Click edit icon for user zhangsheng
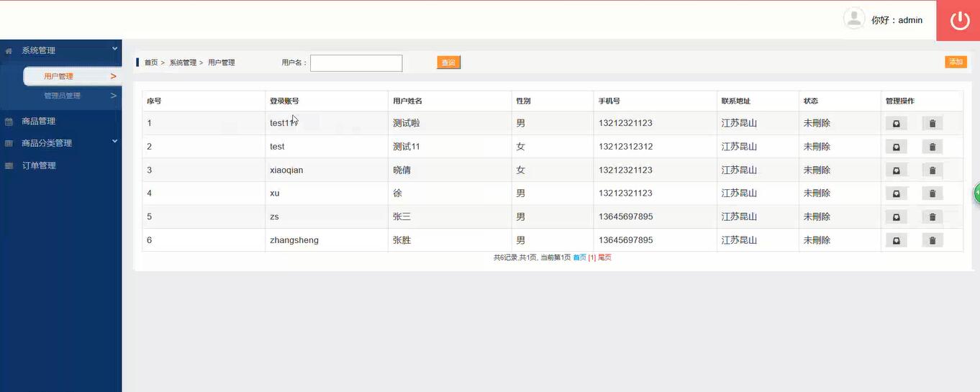980x392 pixels. pyautogui.click(x=897, y=241)
